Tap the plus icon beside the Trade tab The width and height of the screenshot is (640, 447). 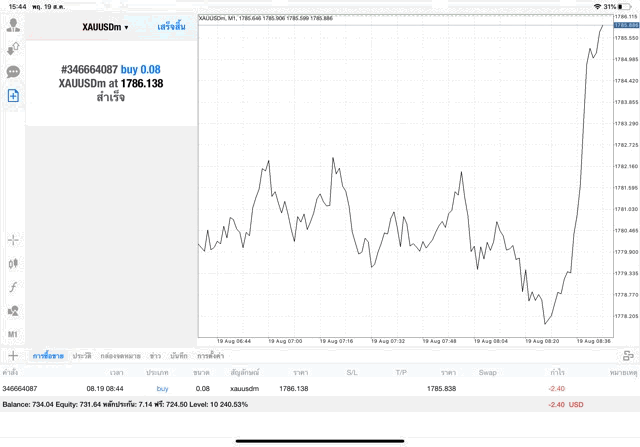[x=13, y=355]
